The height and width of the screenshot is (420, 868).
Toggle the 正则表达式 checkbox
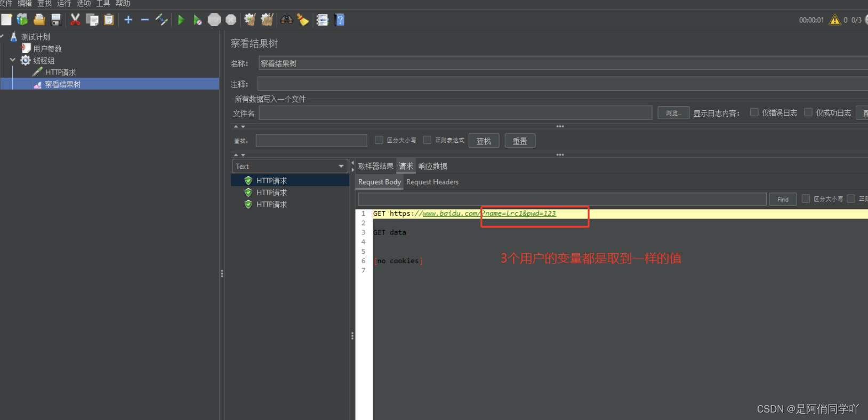(427, 140)
